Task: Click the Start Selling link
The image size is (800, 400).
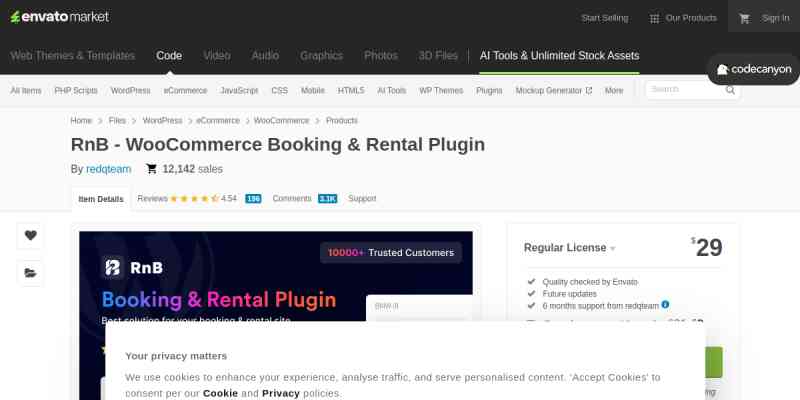Action: coord(604,18)
